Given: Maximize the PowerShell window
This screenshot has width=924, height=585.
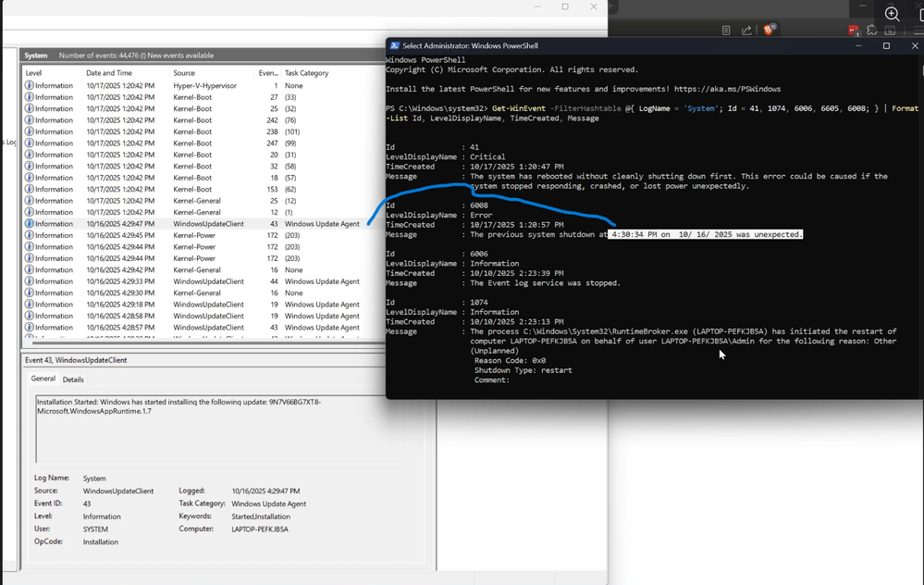Looking at the screenshot, I should click(886, 45).
